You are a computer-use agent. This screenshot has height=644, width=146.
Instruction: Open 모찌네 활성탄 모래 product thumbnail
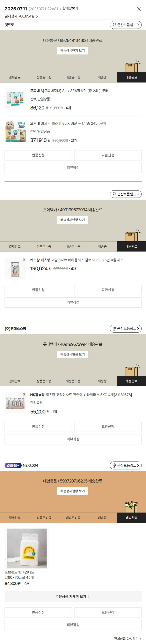[15, 99]
